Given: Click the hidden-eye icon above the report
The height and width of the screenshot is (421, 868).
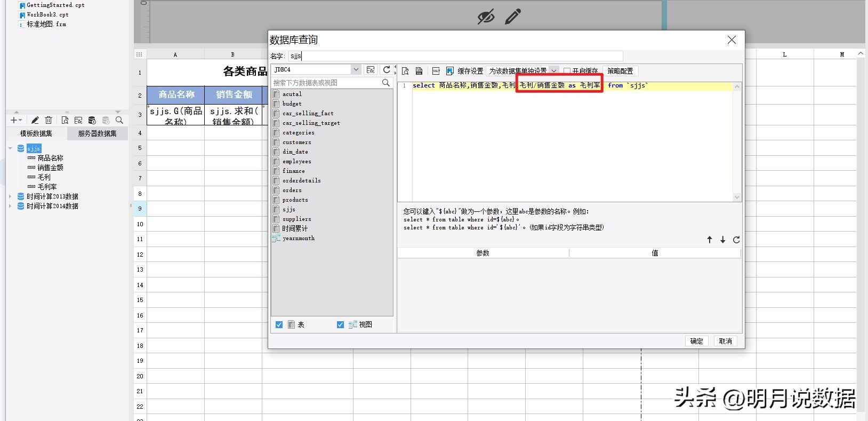Looking at the screenshot, I should coord(486,17).
